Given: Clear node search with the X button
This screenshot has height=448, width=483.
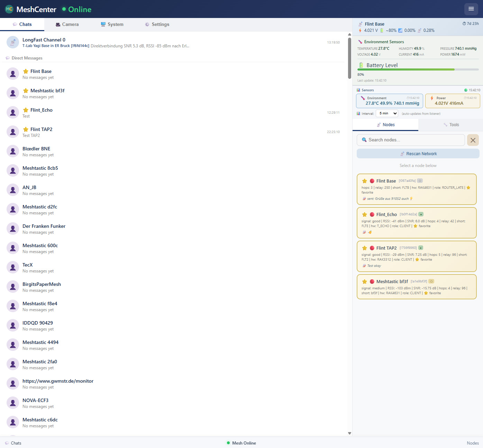Looking at the screenshot, I should click(473, 140).
